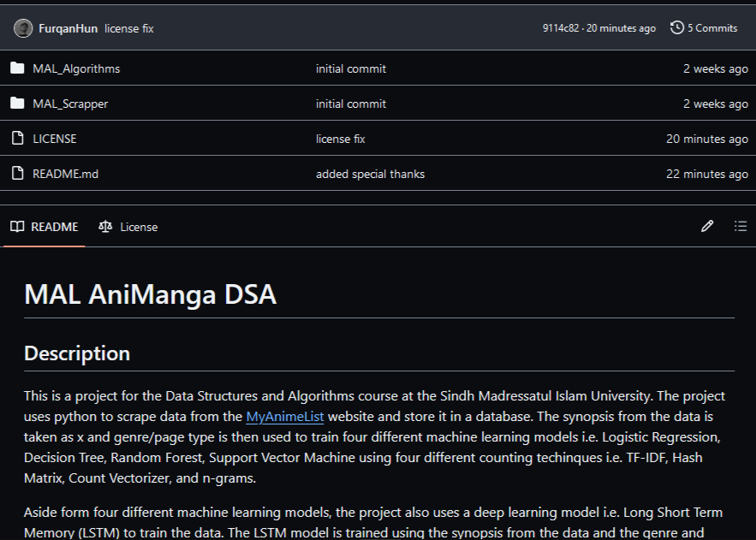Switch to the License tab
Image resolution: width=756 pixels, height=540 pixels.
coord(128,227)
